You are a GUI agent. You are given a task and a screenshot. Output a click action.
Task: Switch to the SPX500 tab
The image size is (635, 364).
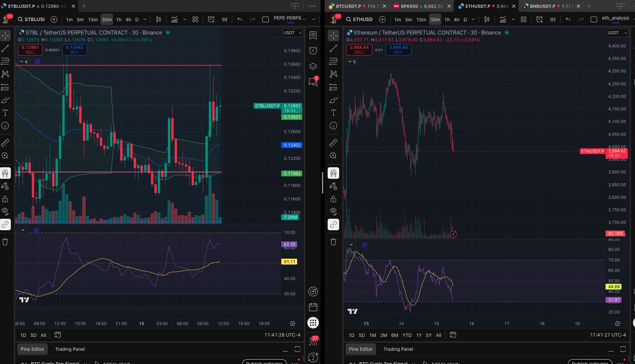pyautogui.click(x=421, y=6)
